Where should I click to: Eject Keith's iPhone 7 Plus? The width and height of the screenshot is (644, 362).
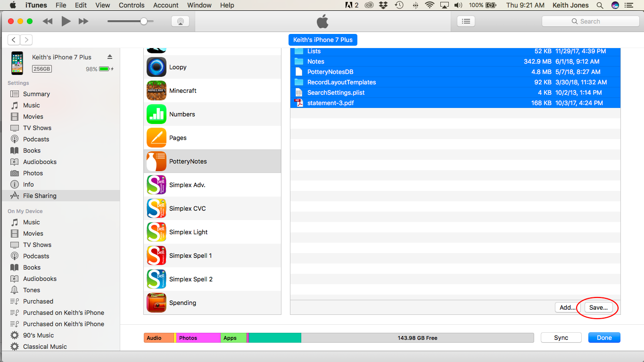pyautogui.click(x=110, y=57)
